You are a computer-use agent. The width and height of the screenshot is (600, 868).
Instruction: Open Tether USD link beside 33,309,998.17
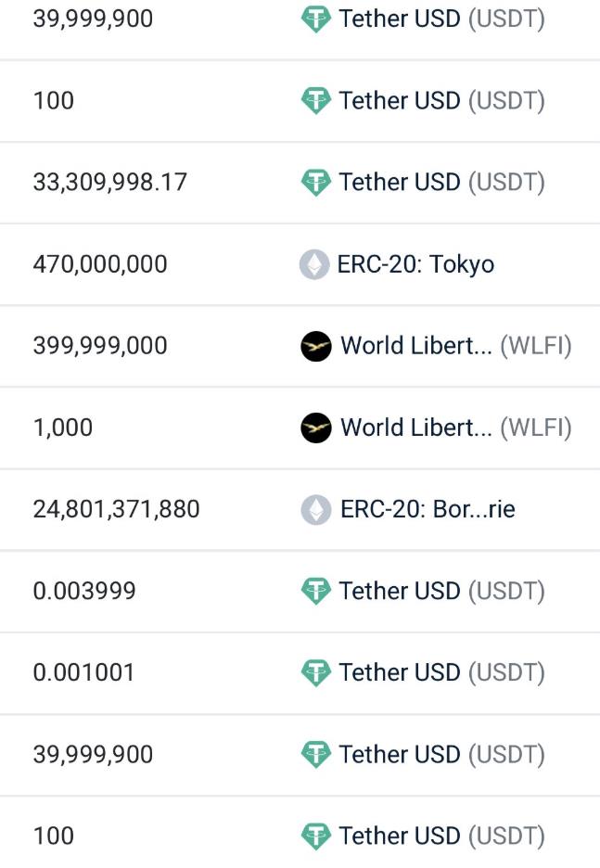coord(441,182)
